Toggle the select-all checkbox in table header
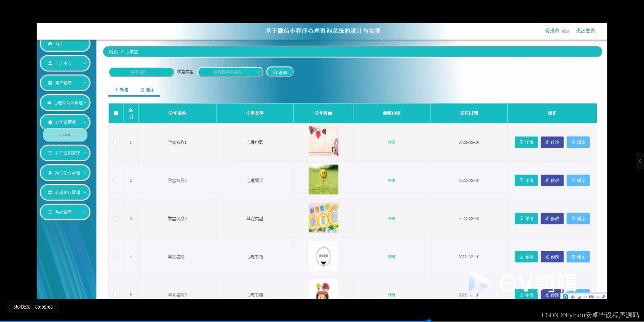 coord(115,113)
